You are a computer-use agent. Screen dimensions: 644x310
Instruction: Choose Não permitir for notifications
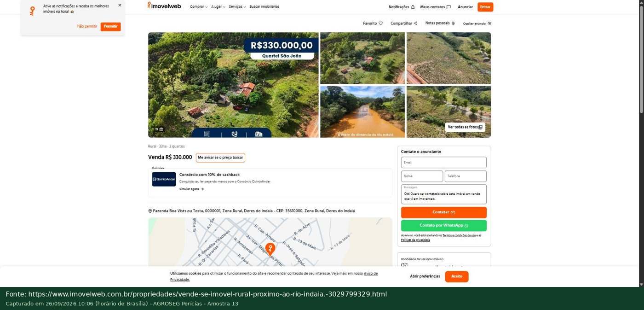pyautogui.click(x=87, y=26)
